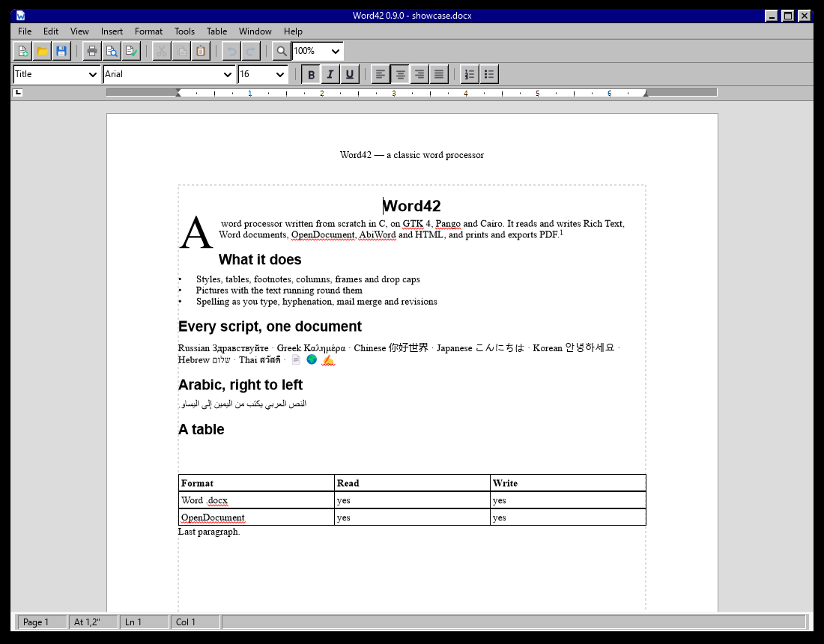The width and height of the screenshot is (824, 644).
Task: Run spell check using the checkmark-page icon
Action: pyautogui.click(x=131, y=51)
